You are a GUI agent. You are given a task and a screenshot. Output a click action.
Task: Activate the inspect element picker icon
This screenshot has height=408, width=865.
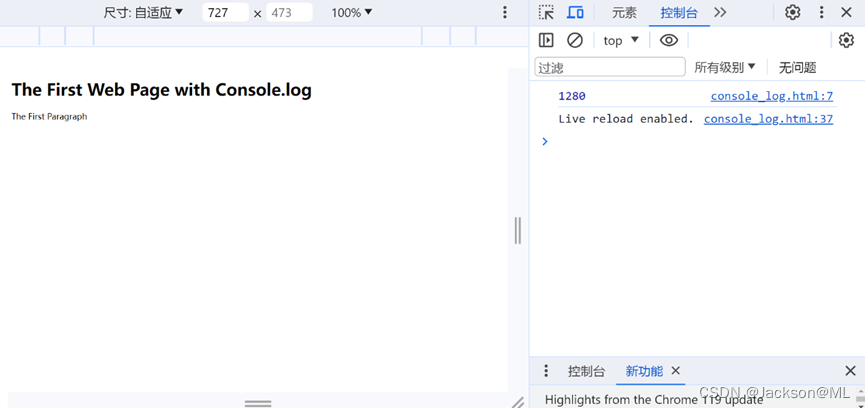(x=546, y=13)
